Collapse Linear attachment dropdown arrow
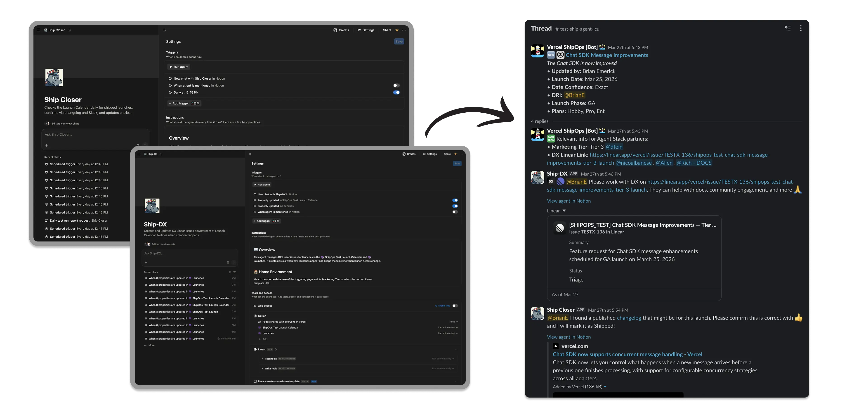 pos(564,211)
